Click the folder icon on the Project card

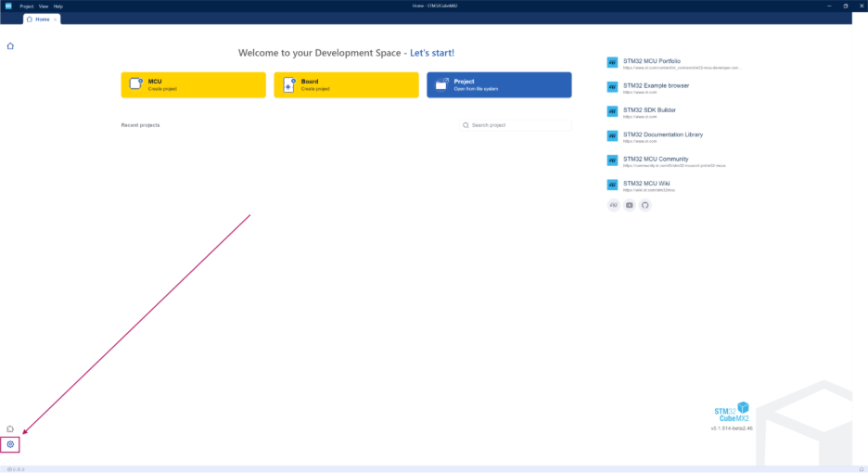point(441,84)
